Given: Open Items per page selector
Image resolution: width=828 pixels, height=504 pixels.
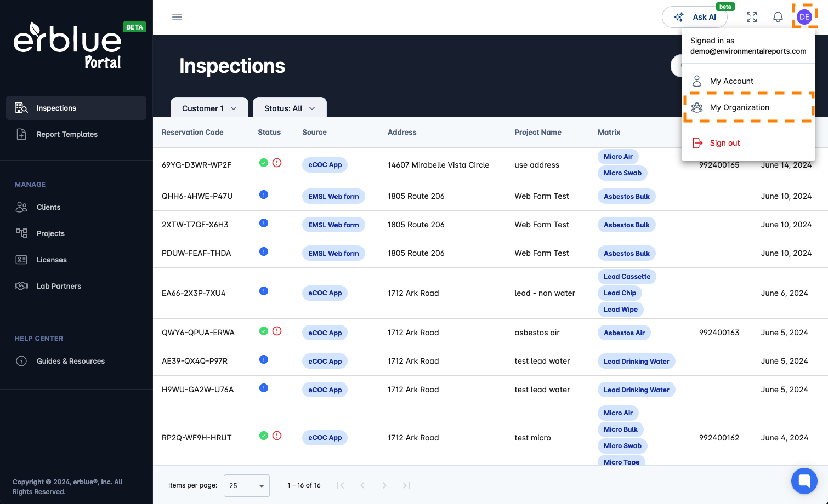Looking at the screenshot, I should (247, 485).
